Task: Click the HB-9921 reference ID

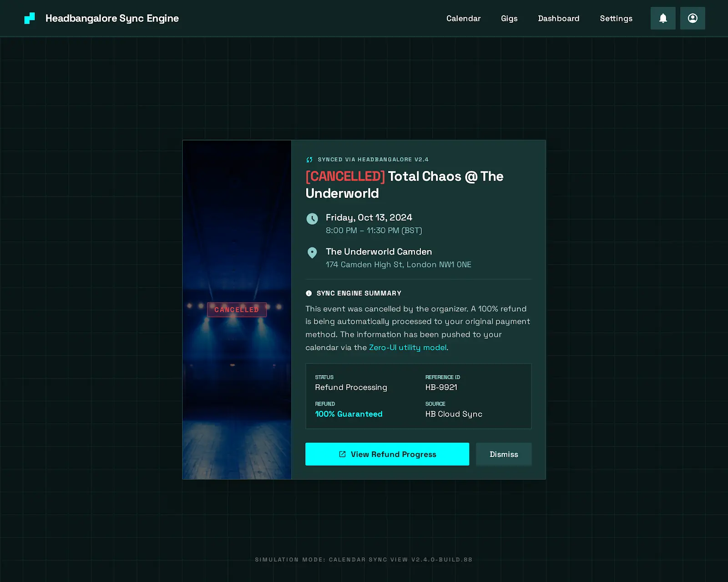Action: pyautogui.click(x=441, y=387)
